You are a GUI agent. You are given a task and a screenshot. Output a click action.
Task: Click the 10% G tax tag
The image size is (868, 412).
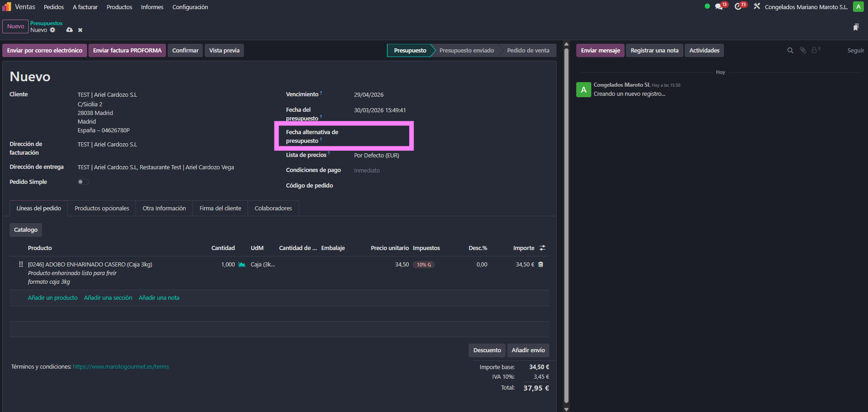(424, 265)
